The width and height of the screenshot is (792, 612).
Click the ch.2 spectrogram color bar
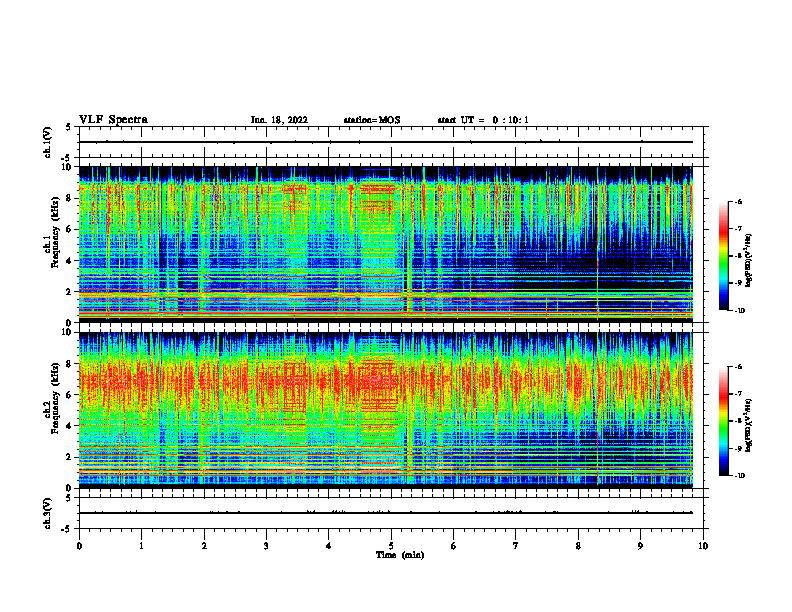tap(723, 421)
